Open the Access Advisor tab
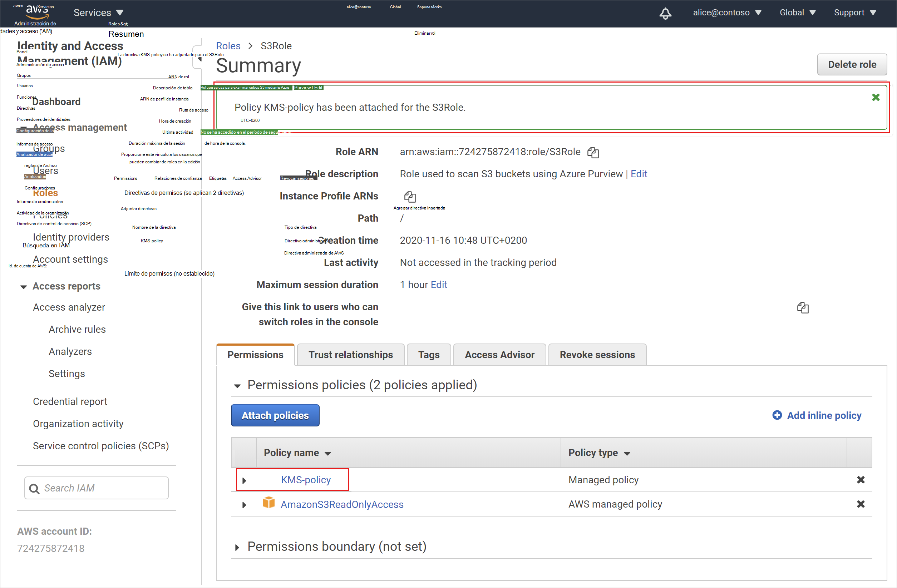Screen dimensions: 897x588 (x=499, y=355)
